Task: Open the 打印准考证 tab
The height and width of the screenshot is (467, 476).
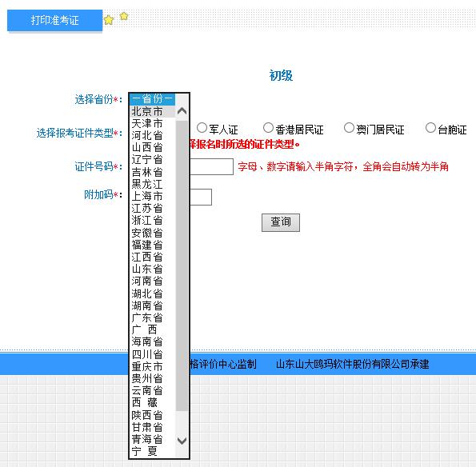Action: tap(54, 20)
